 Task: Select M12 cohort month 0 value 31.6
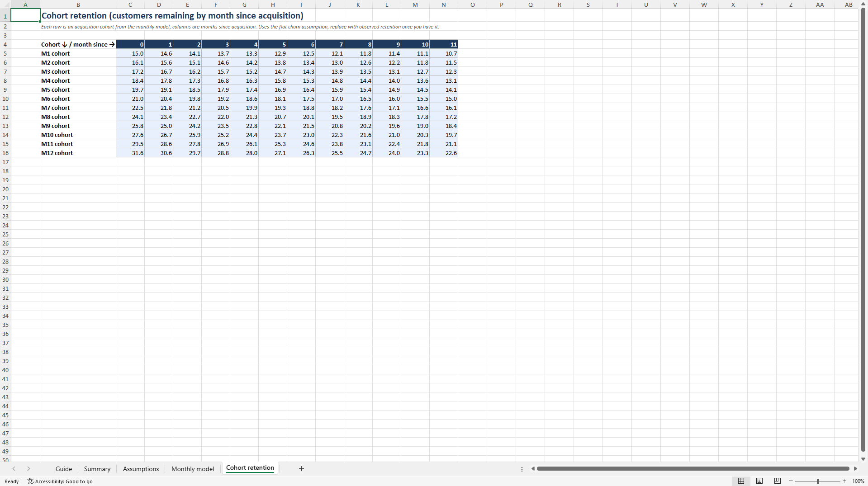pyautogui.click(x=130, y=153)
